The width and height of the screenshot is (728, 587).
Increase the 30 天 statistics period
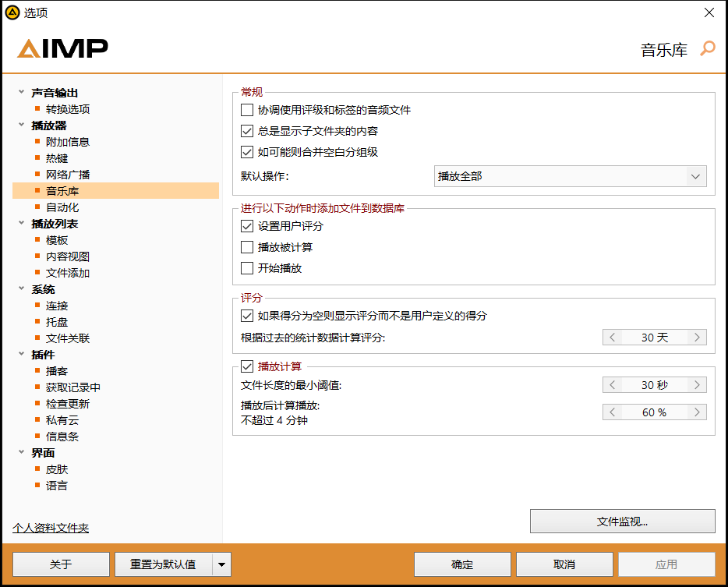point(697,337)
